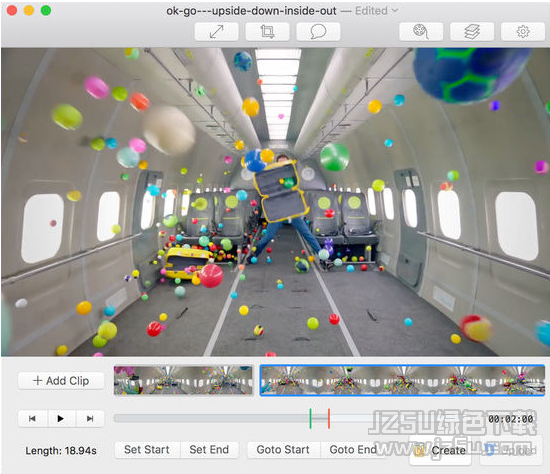
Task: Click the red end marker on timeline
Action: pos(329,419)
